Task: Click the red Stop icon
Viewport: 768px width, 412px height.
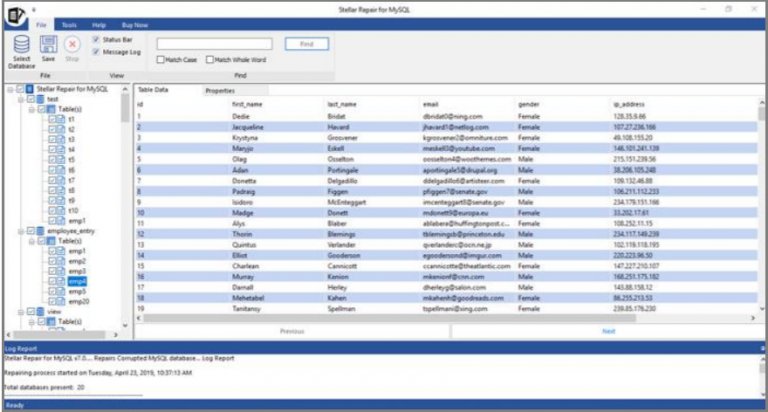Action: 72,45
